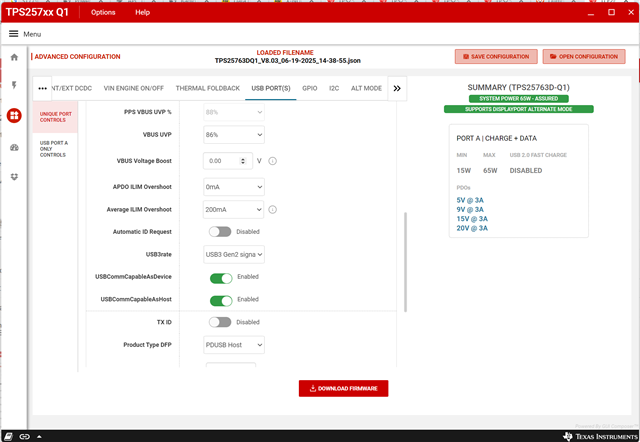Switch to THERMAL FOLDBACK tab

[x=208, y=88]
